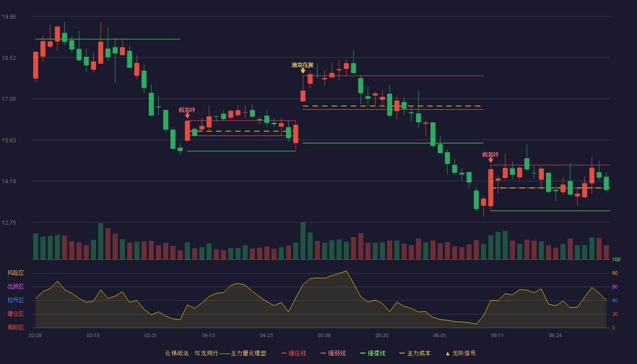
Task: Click the 20 indicator axis value
Action: point(615,314)
